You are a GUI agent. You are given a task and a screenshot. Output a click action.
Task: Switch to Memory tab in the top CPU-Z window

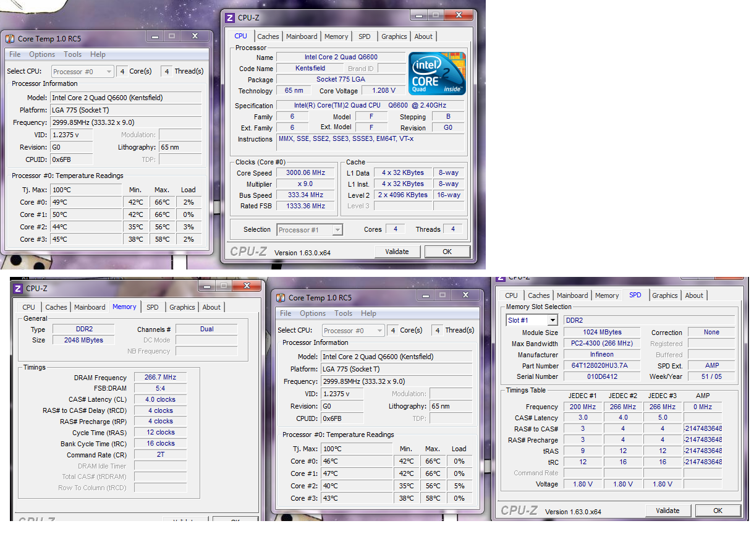point(336,36)
